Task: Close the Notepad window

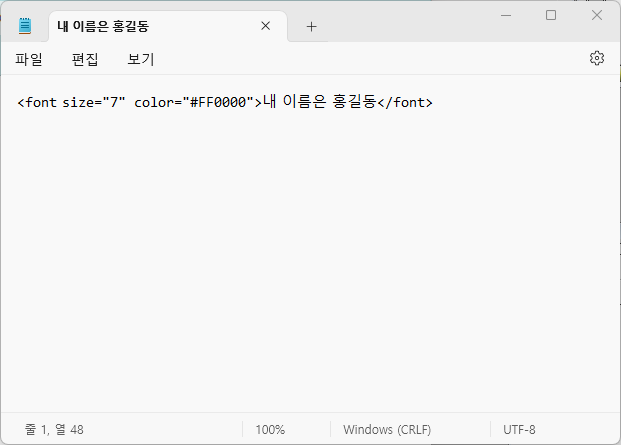Action: tap(597, 15)
